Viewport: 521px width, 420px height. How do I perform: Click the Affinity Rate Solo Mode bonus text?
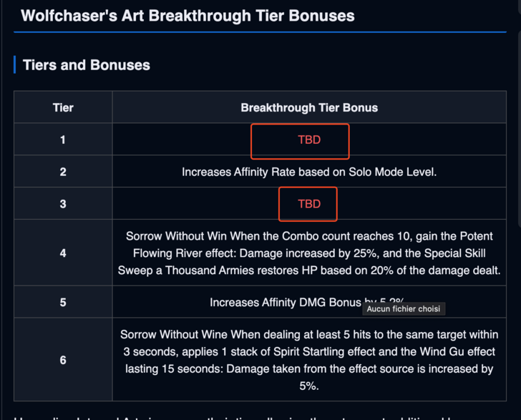309,172
